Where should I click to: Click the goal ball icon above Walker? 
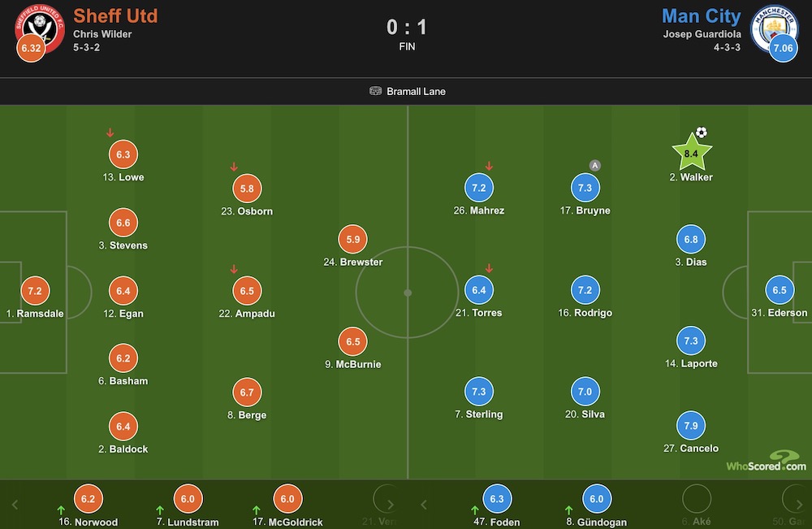click(702, 132)
